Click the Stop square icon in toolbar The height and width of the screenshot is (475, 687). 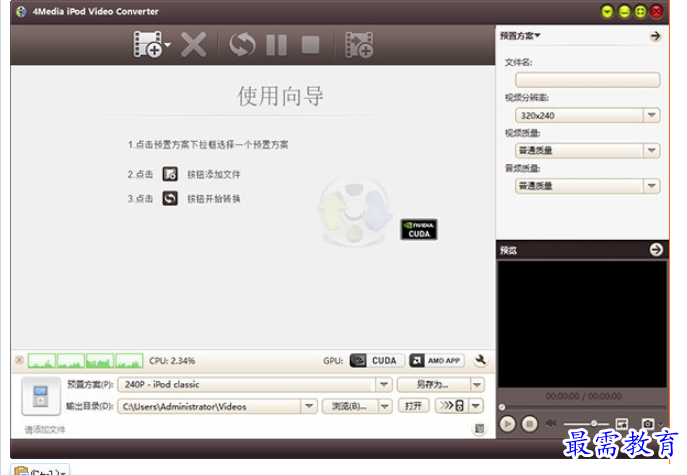click(310, 45)
